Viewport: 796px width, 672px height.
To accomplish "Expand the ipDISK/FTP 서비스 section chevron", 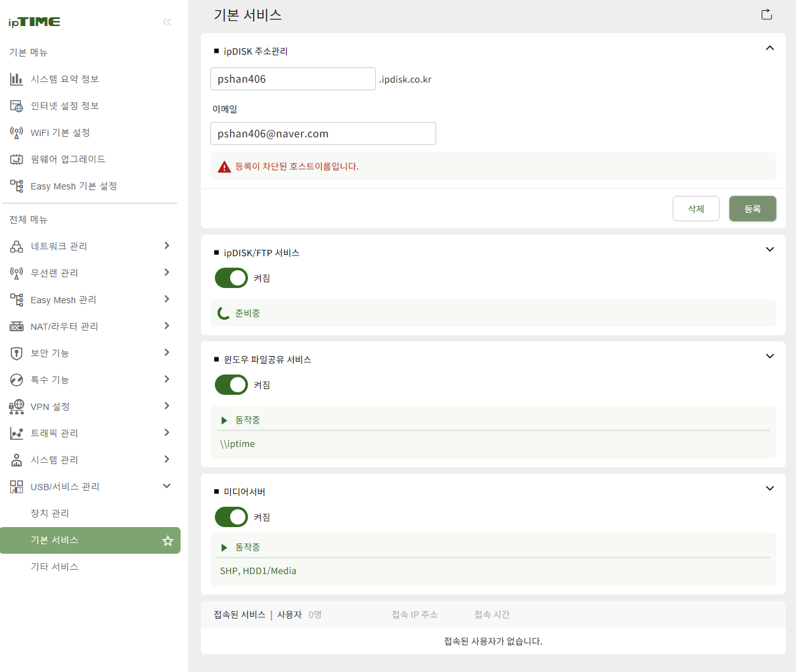I will click(770, 249).
